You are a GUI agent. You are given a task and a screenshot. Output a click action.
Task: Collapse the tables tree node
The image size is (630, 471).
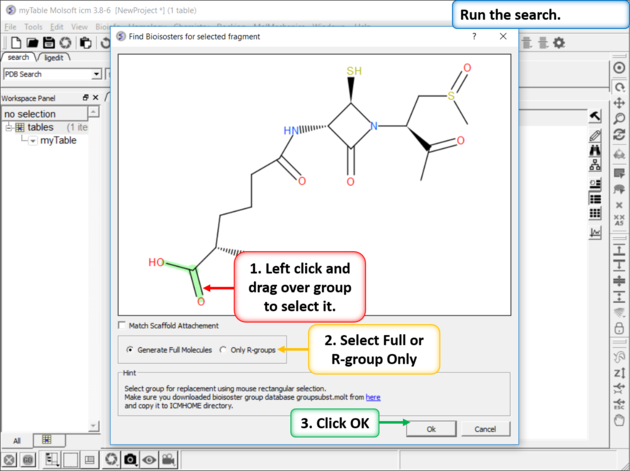(9, 128)
